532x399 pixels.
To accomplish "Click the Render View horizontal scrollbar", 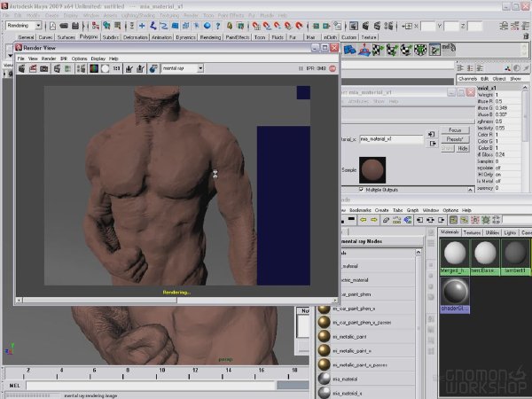I will point(176,301).
